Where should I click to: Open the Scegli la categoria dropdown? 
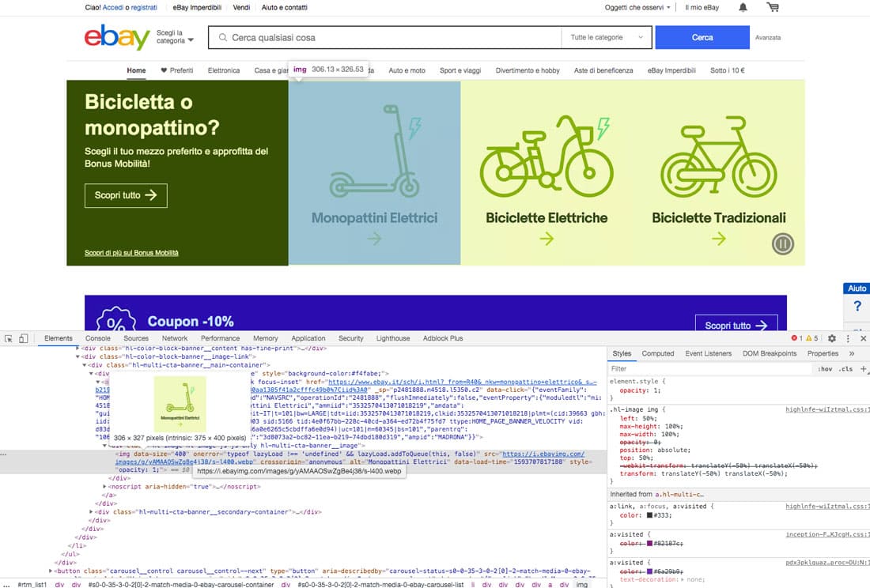pyautogui.click(x=175, y=37)
